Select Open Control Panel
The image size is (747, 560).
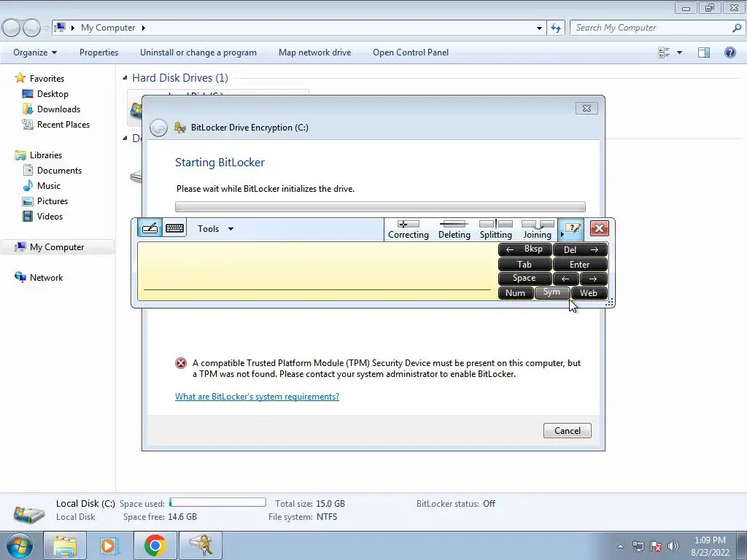pos(411,52)
